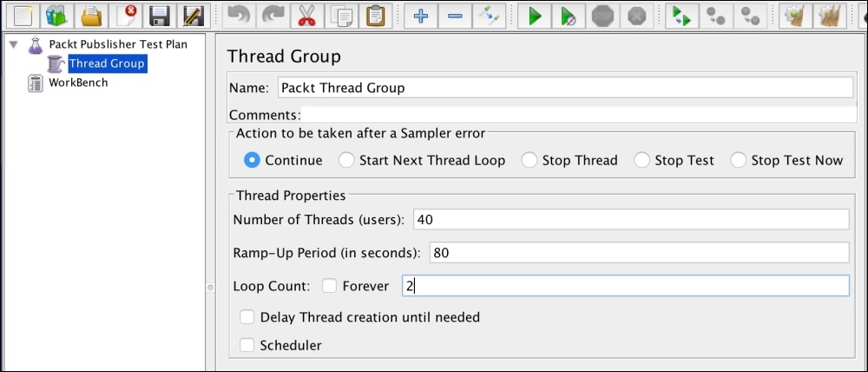868x372 pixels.
Task: Select Packt Pubslisher Test Plan in tree
Action: click(118, 44)
